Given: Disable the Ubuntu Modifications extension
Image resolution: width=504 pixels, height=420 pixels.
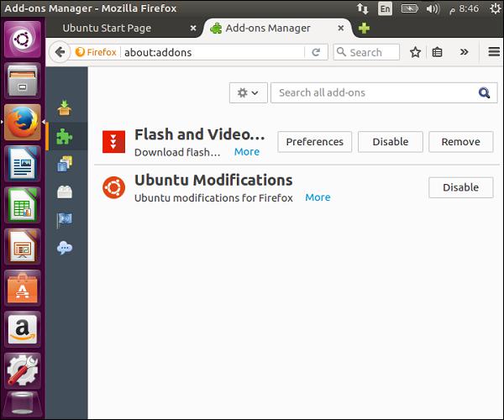Looking at the screenshot, I should coord(460,187).
